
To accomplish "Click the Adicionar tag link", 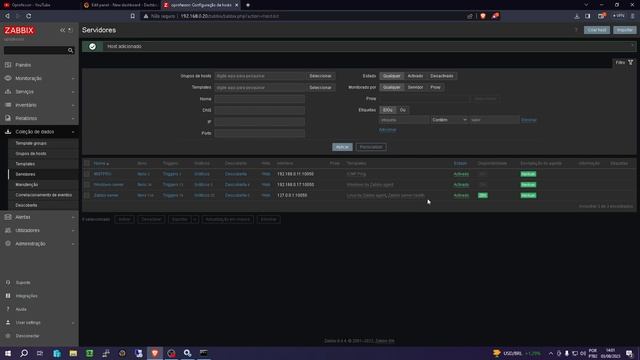I will 387,130.
